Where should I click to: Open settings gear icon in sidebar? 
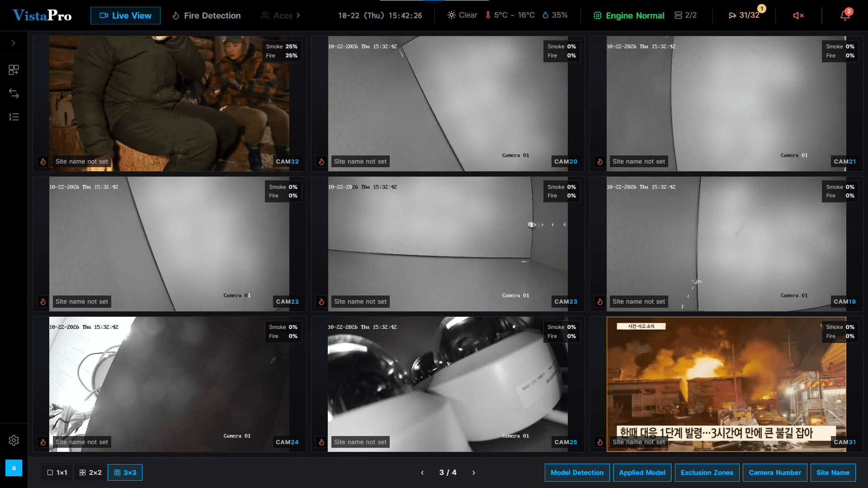[x=14, y=440]
